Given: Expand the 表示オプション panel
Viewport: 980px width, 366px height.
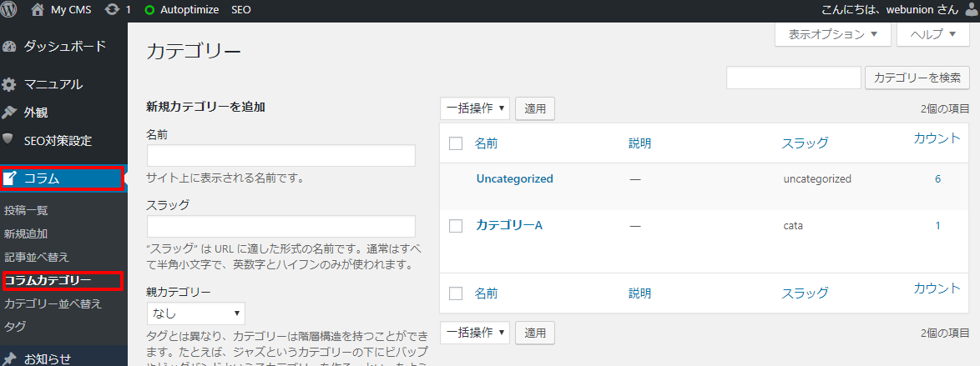Looking at the screenshot, I should tap(832, 34).
